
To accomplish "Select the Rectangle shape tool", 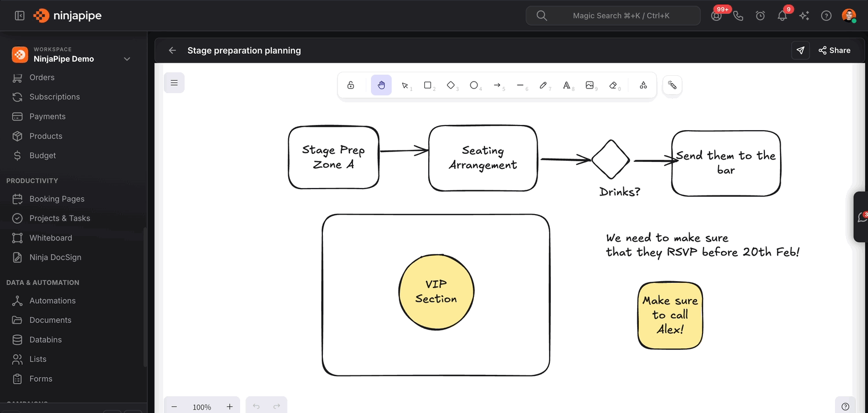I will [428, 85].
